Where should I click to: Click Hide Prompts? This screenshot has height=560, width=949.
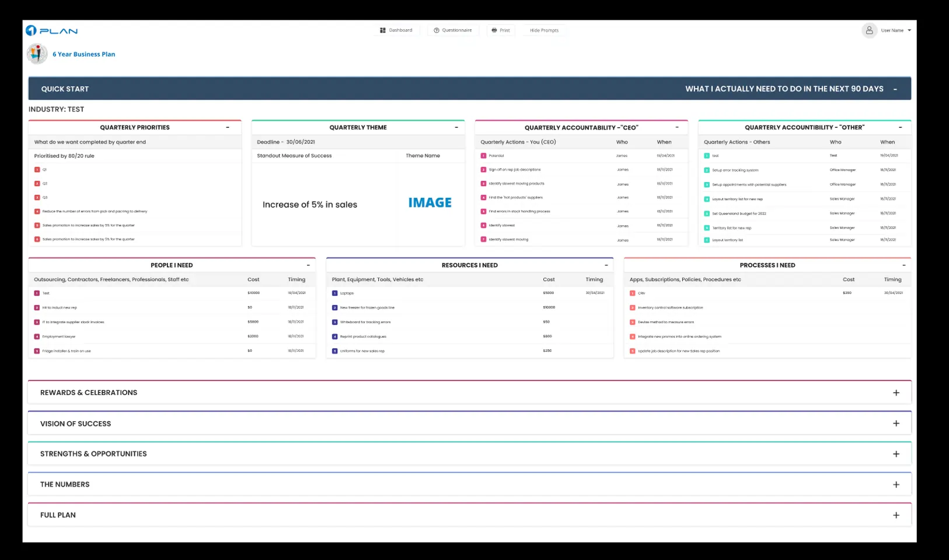544,30
